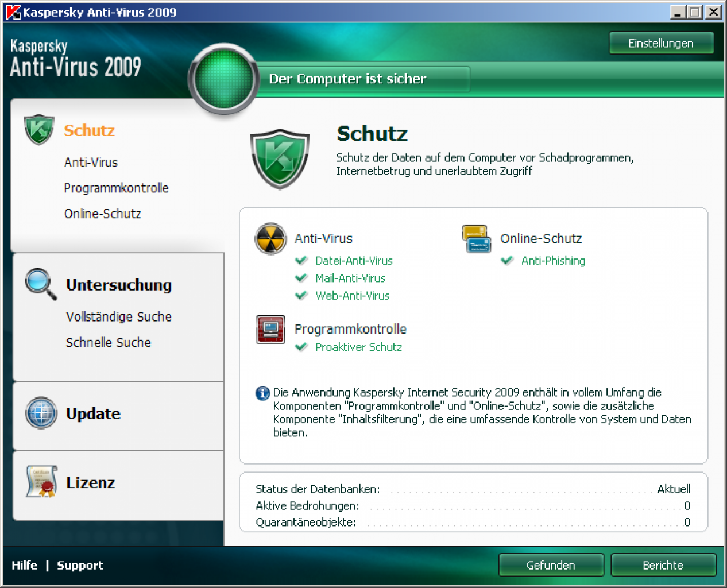Click the checkmark beside Mail-Anti-Virus
Image resolution: width=727 pixels, height=588 pixels.
tap(301, 278)
